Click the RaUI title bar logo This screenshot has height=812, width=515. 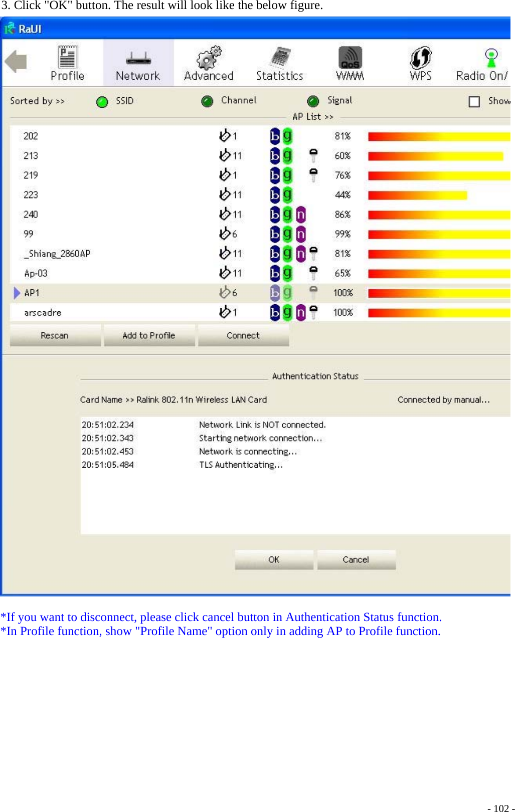[x=10, y=29]
